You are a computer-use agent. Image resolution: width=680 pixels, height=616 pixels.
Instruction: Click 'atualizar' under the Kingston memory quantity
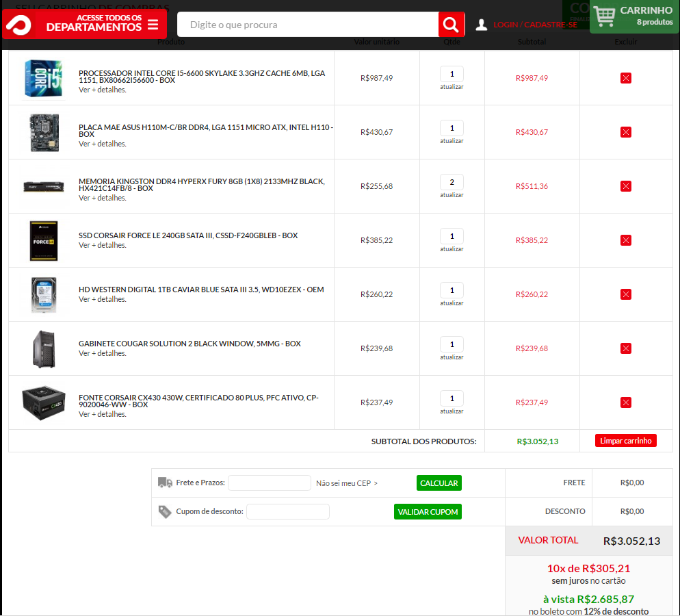click(452, 195)
